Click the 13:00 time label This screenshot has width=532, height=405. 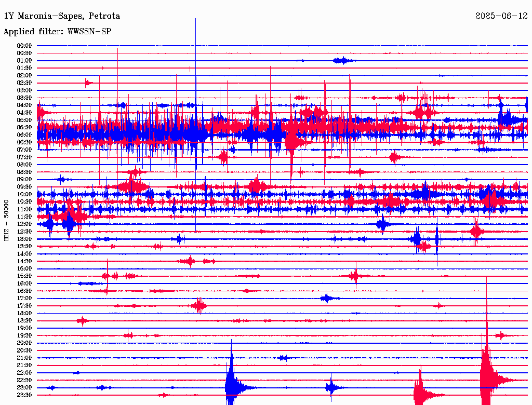coord(24,239)
